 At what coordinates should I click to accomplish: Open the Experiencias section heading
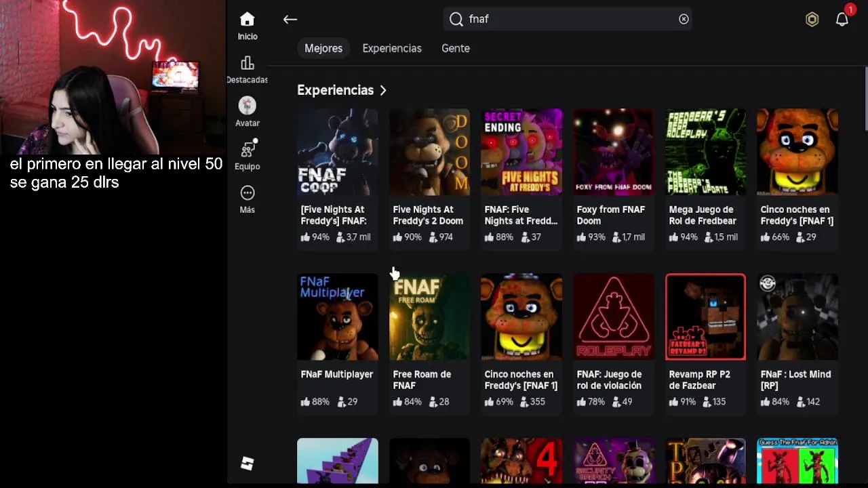[336, 90]
